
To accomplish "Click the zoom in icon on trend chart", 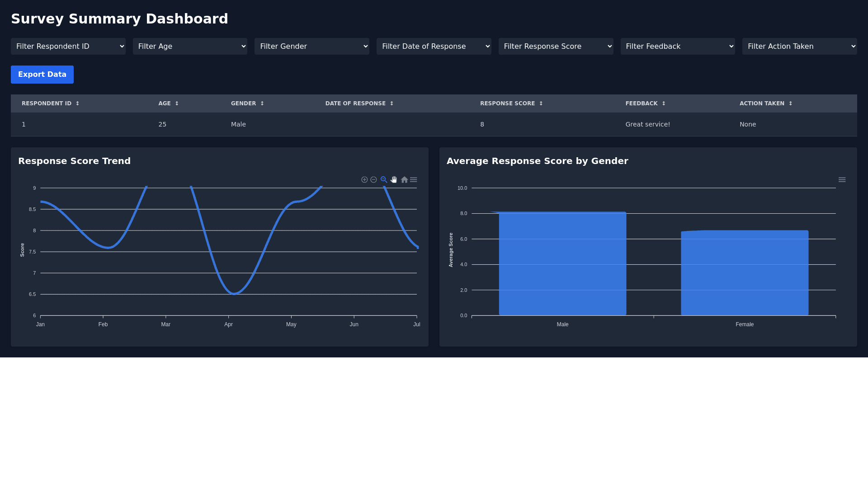I will [364, 180].
